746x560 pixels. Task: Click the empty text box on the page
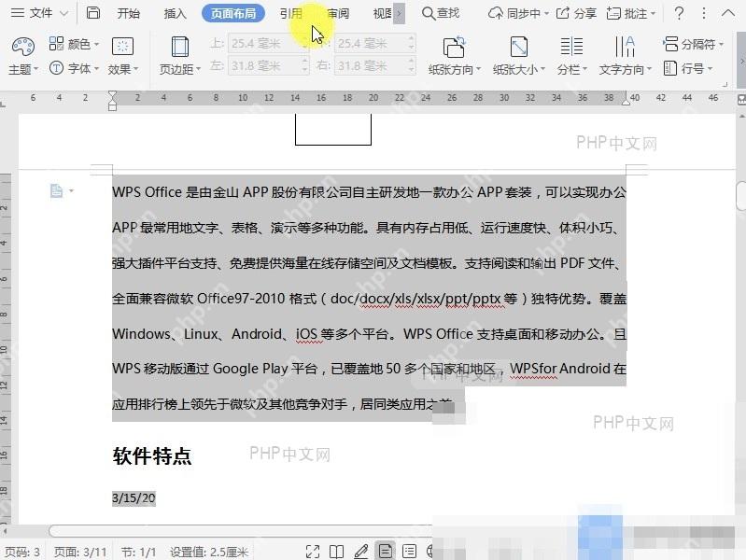click(x=333, y=129)
